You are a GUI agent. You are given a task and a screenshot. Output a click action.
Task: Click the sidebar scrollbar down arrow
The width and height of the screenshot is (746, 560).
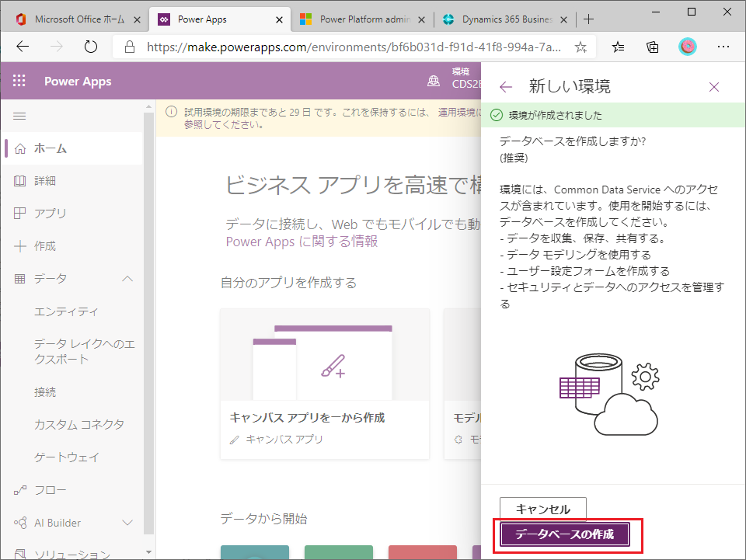click(x=148, y=552)
